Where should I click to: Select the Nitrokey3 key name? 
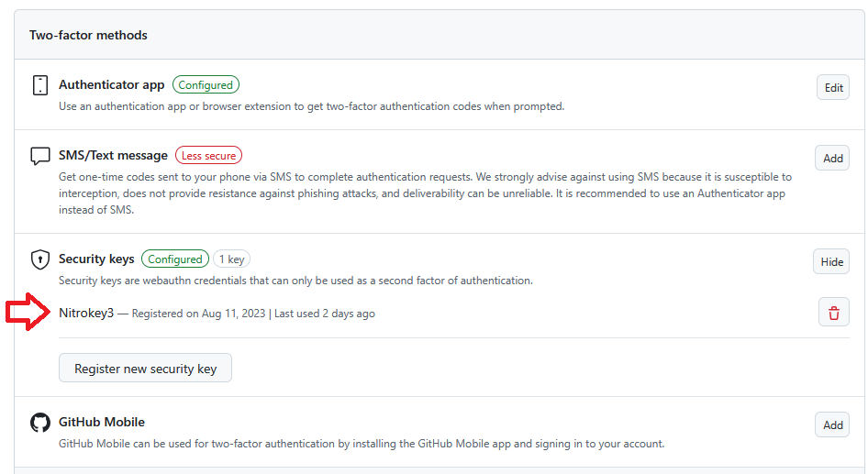pos(86,314)
